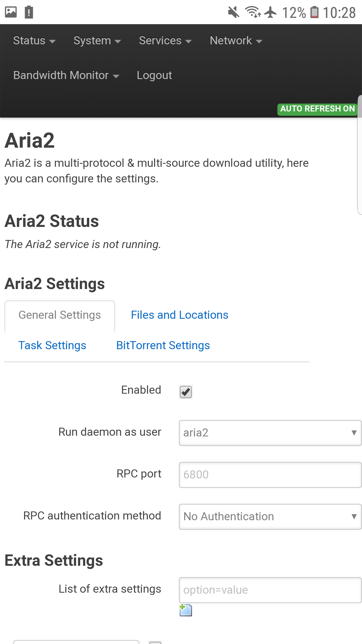Focus the RPC port input field
The image size is (362, 644).
pyautogui.click(x=270, y=475)
